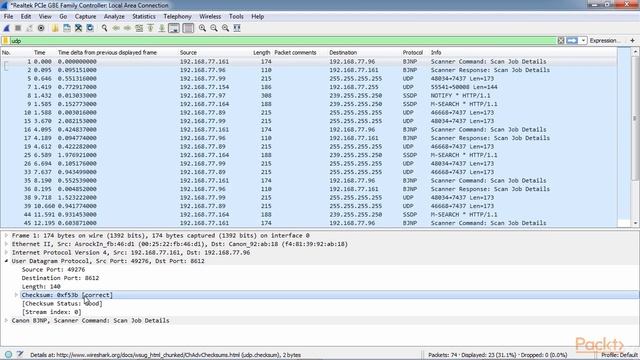
Task: Zoom in the main window text
Action: [202, 28]
